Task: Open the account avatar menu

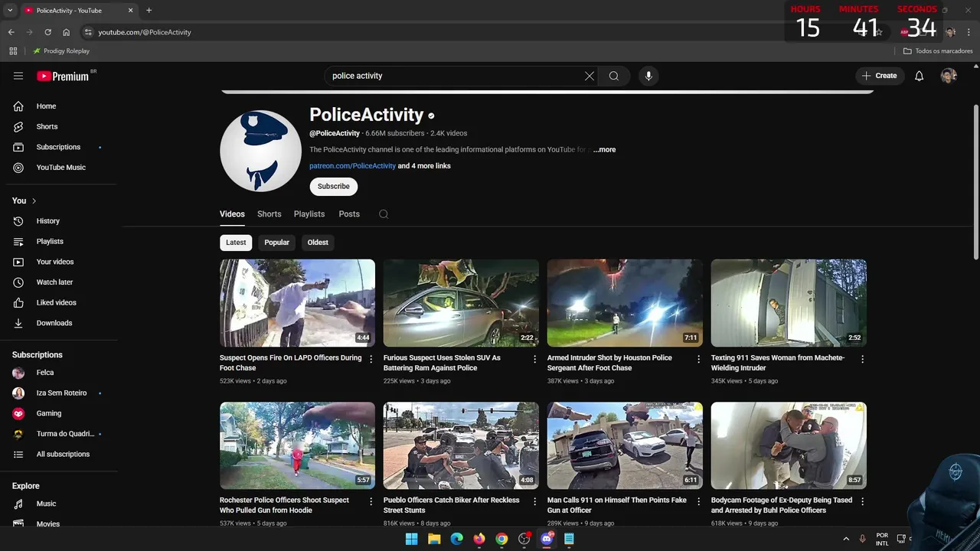Action: [x=949, y=76]
